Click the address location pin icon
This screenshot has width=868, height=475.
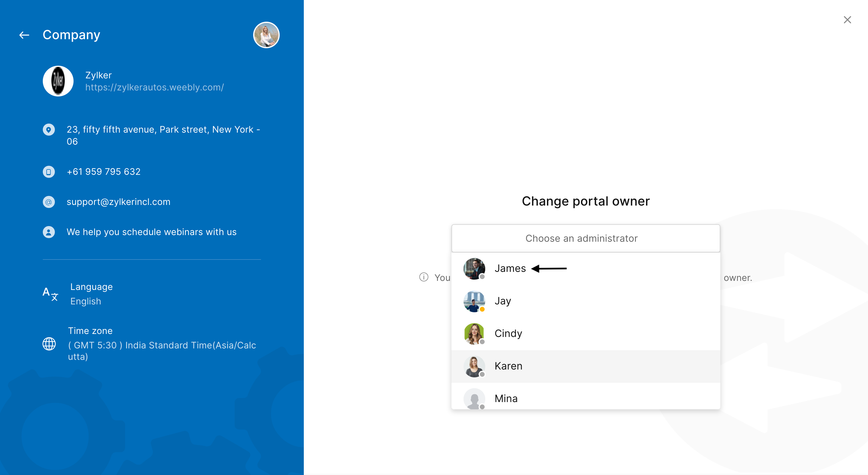[49, 130]
